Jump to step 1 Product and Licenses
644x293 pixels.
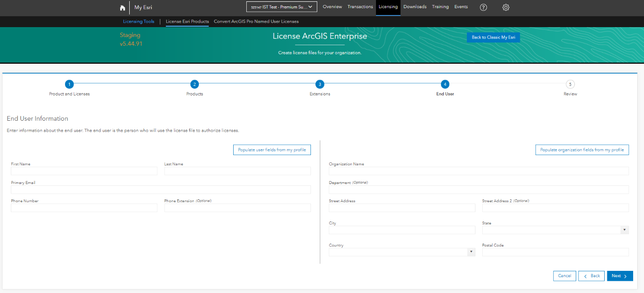pos(69,84)
